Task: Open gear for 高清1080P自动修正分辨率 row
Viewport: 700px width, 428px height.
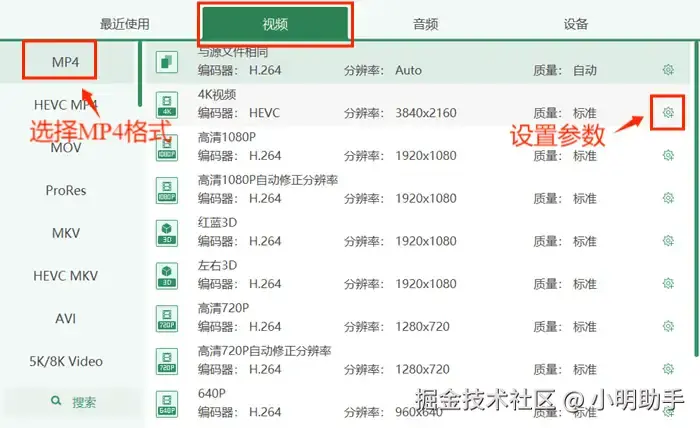Action: coord(668,198)
